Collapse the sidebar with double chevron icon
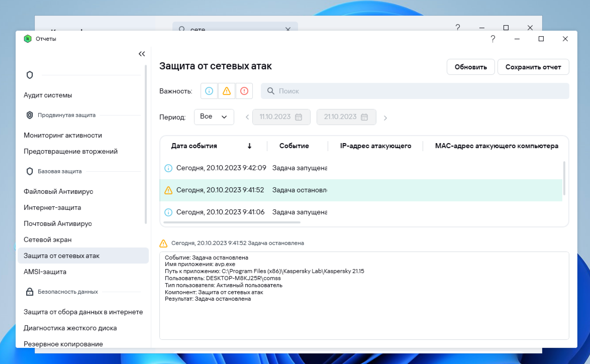 coord(142,54)
